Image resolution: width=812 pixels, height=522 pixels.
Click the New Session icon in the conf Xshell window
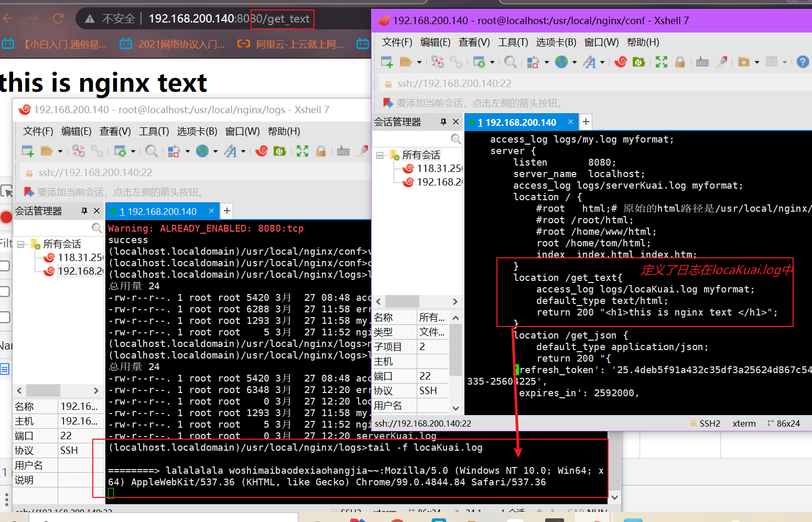click(x=387, y=62)
